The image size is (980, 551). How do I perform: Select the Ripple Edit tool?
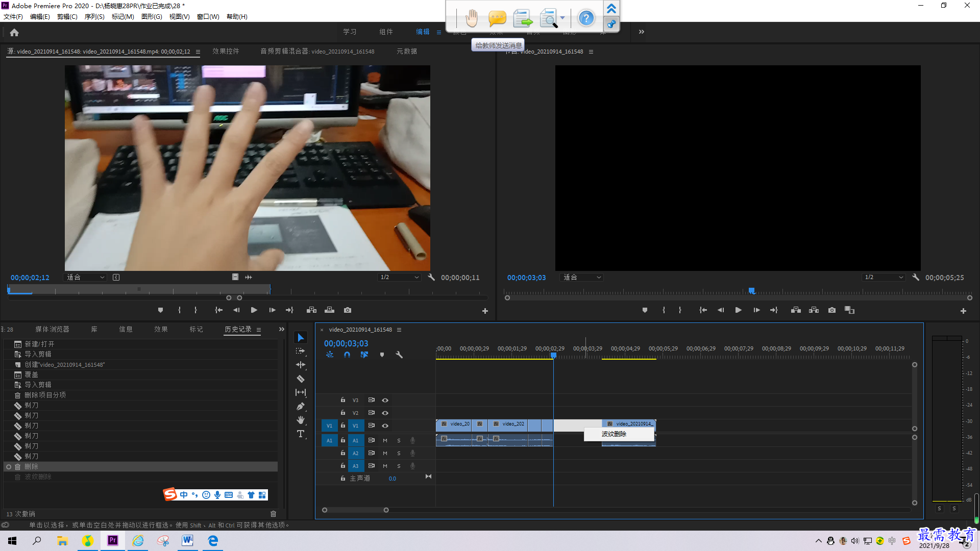(x=301, y=365)
